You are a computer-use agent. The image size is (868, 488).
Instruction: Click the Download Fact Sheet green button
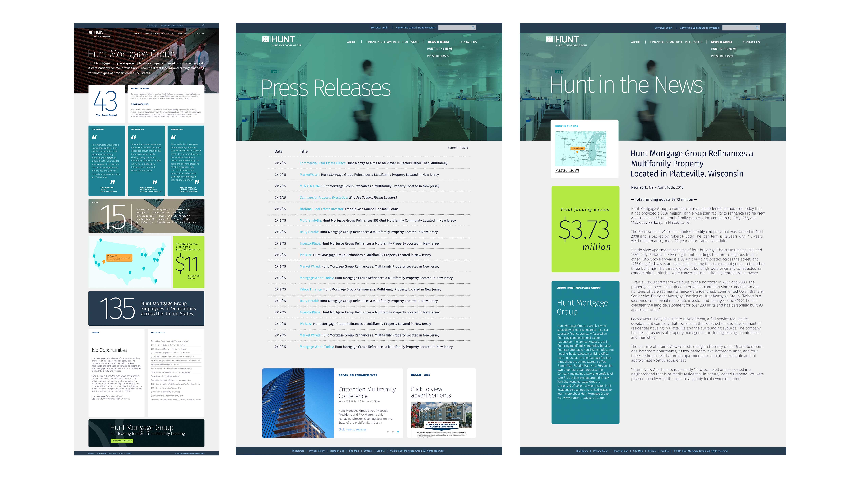click(x=122, y=441)
